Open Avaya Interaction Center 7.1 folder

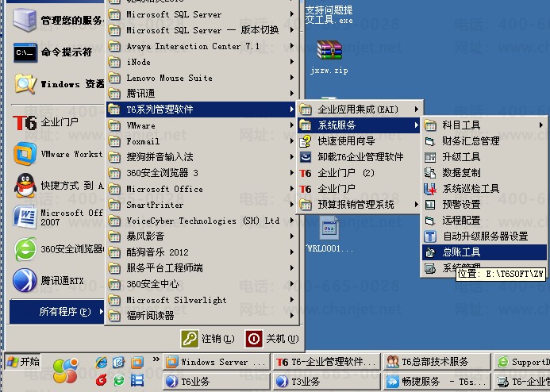coord(202,46)
